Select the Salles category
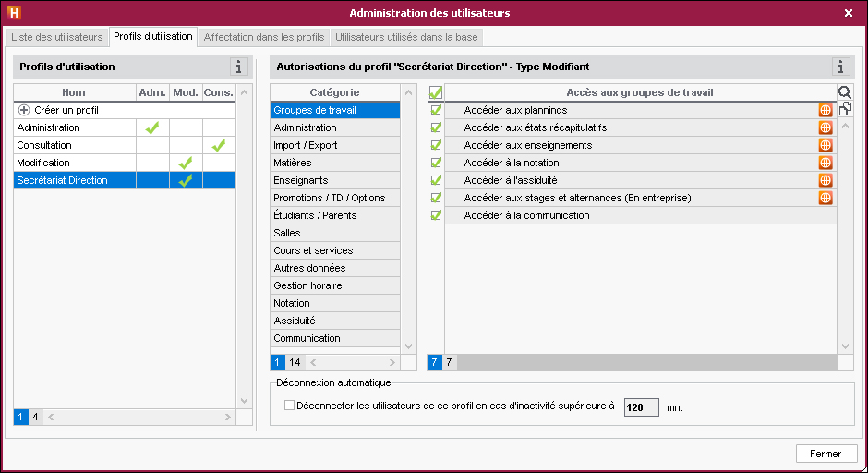Image resolution: width=868 pixels, height=473 pixels. click(335, 233)
